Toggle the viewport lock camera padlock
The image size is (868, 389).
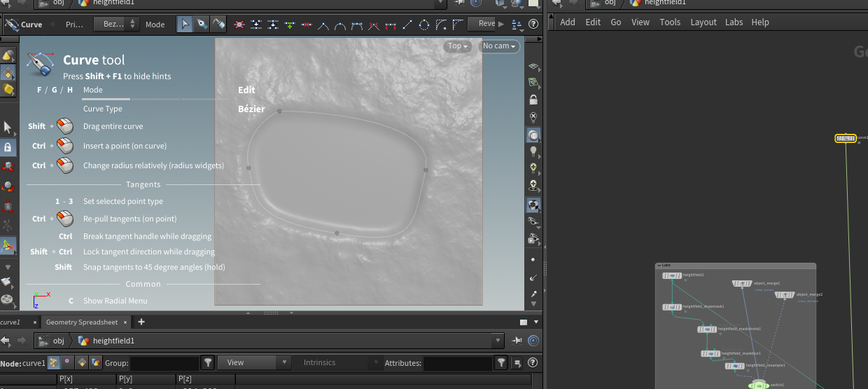coord(533,100)
